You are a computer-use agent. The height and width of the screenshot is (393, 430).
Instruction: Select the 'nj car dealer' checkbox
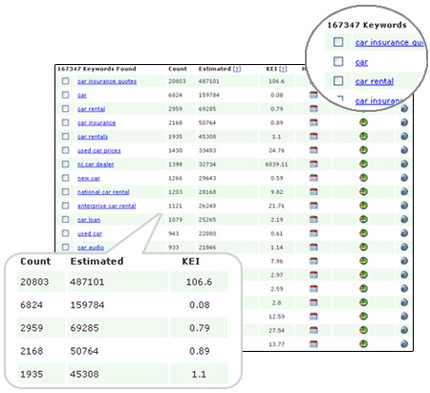65,164
